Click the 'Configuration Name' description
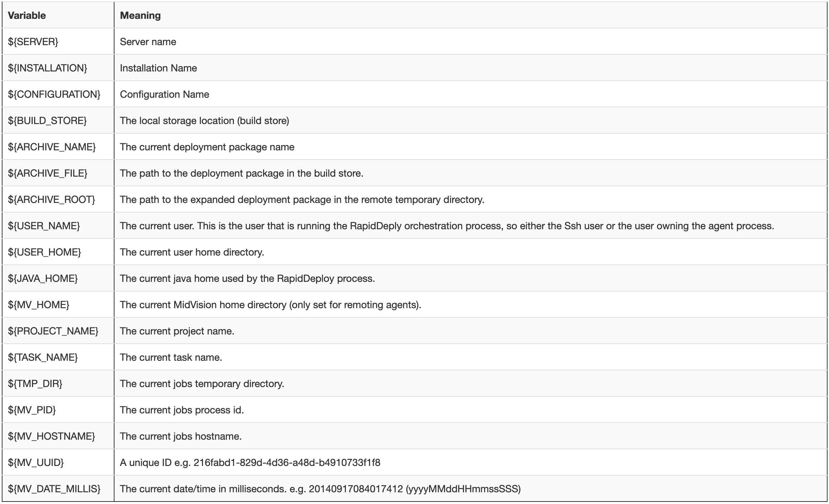Viewport: 829px width, 504px height. pyautogui.click(x=164, y=94)
